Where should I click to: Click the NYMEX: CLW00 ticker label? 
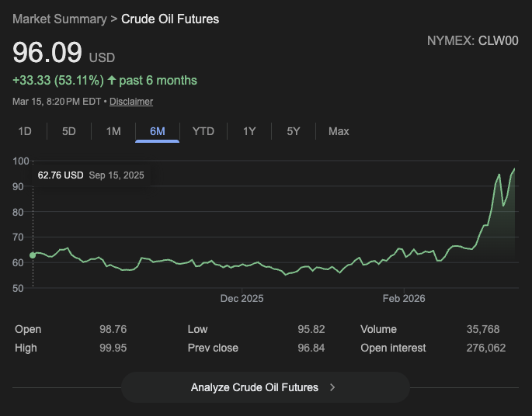472,40
